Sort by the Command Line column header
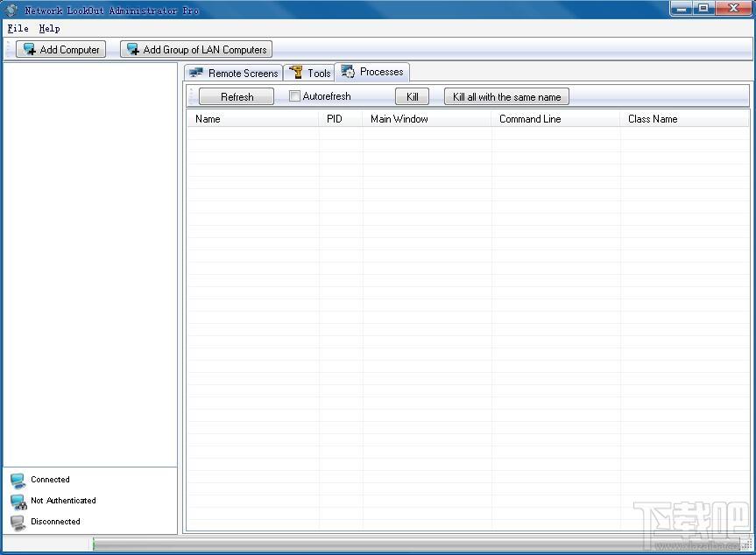The height and width of the screenshot is (555, 756). click(555, 118)
